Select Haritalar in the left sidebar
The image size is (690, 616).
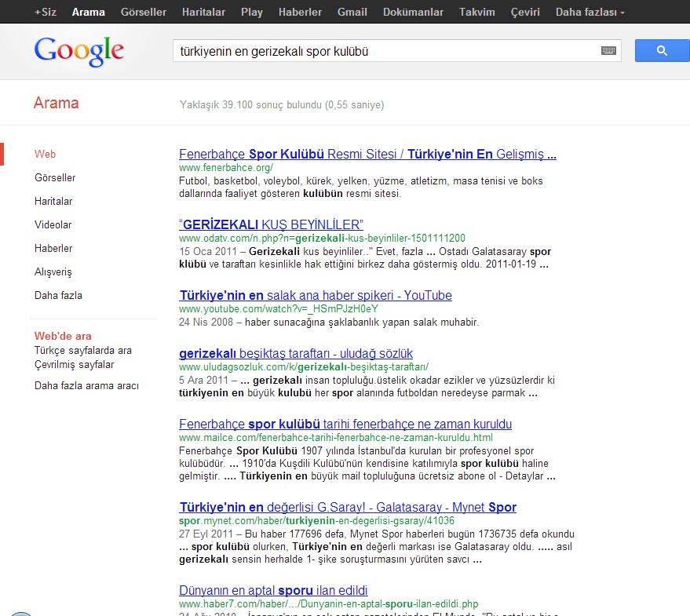[x=53, y=201]
